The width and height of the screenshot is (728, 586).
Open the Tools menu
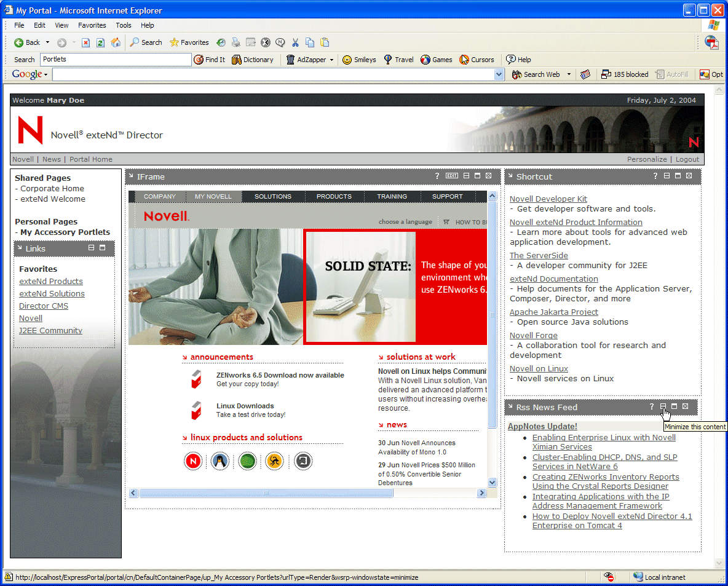pyautogui.click(x=124, y=25)
